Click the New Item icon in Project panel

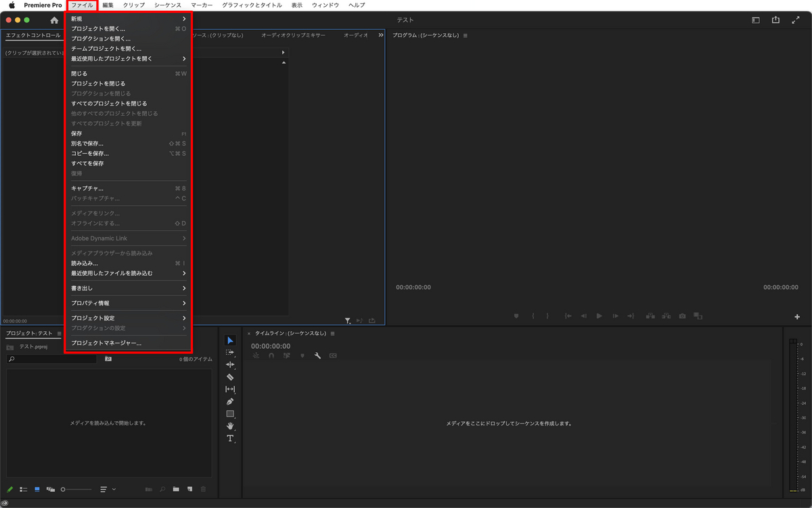tap(190, 489)
